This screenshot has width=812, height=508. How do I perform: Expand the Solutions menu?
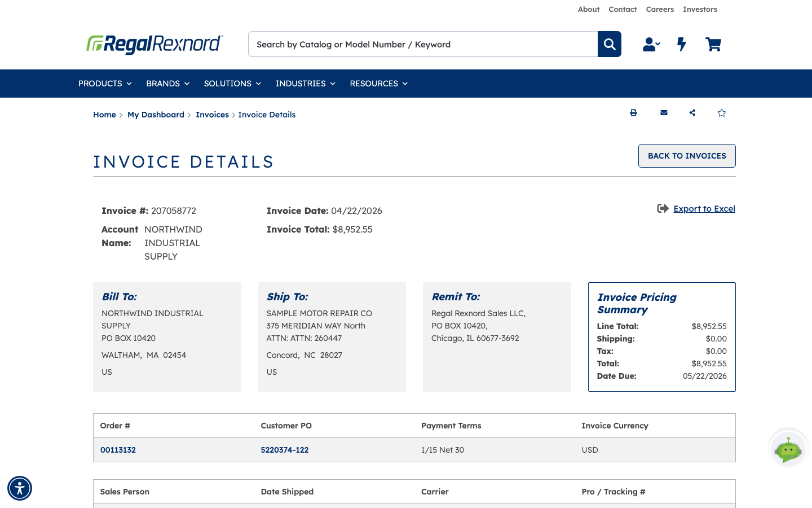click(x=232, y=84)
